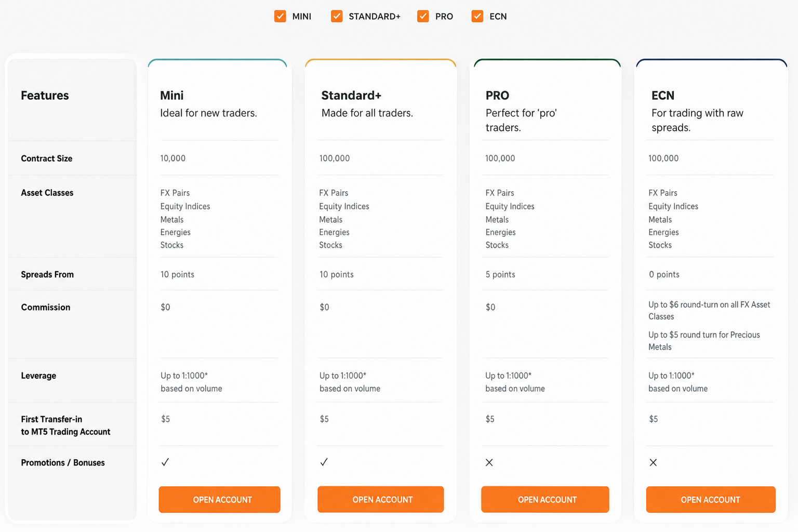Open account under the ECN plan
Image resolution: width=798 pixels, height=532 pixels.
[x=711, y=499]
